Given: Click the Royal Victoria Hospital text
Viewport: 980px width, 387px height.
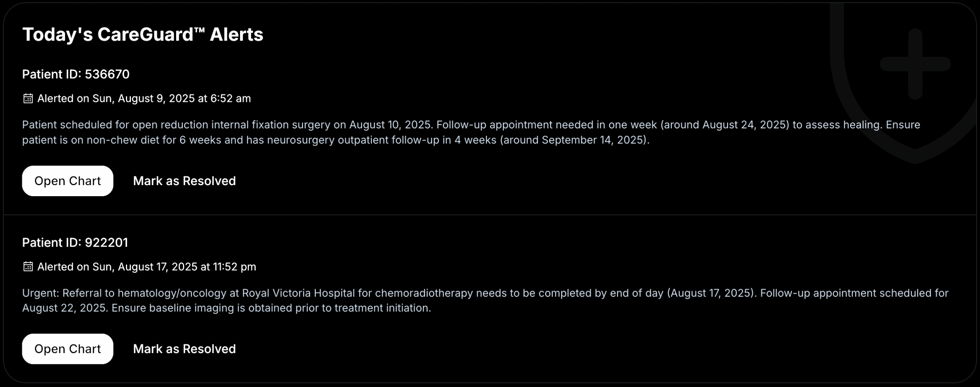Looking at the screenshot, I should click(x=298, y=293).
